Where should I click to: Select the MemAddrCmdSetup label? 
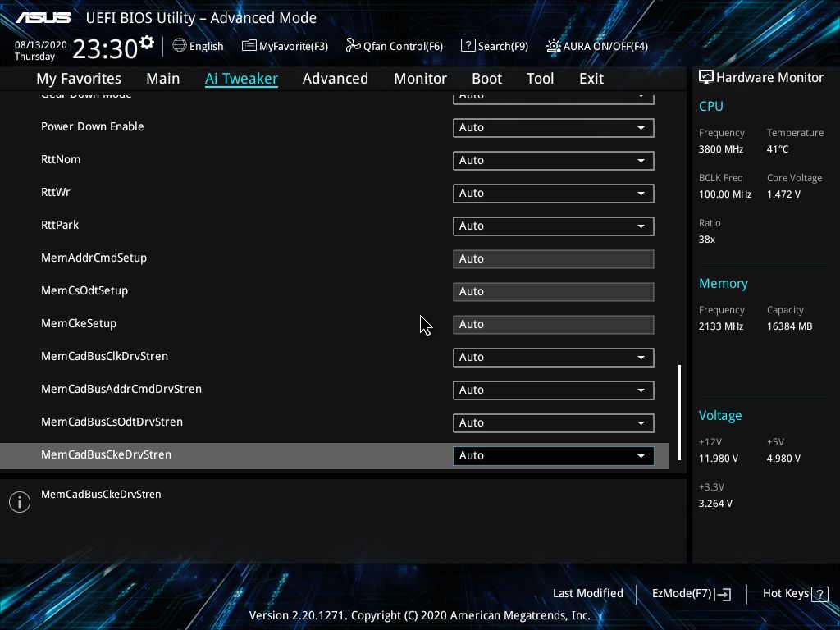click(x=94, y=258)
